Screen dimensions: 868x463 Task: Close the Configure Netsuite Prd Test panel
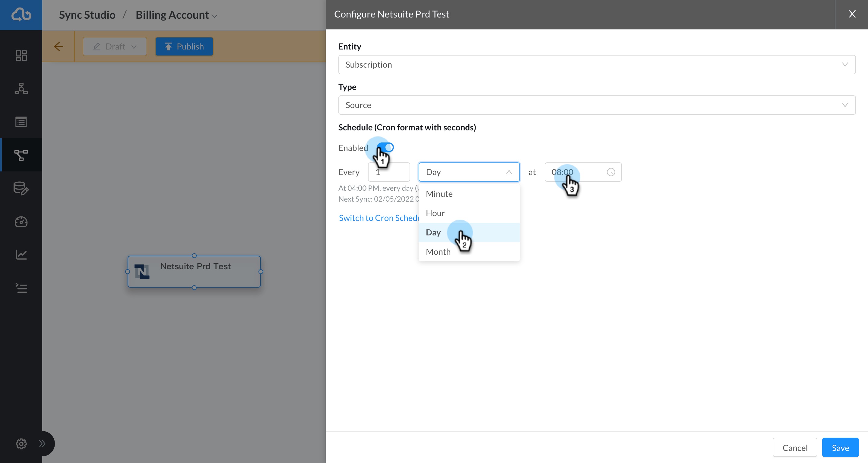click(x=852, y=14)
